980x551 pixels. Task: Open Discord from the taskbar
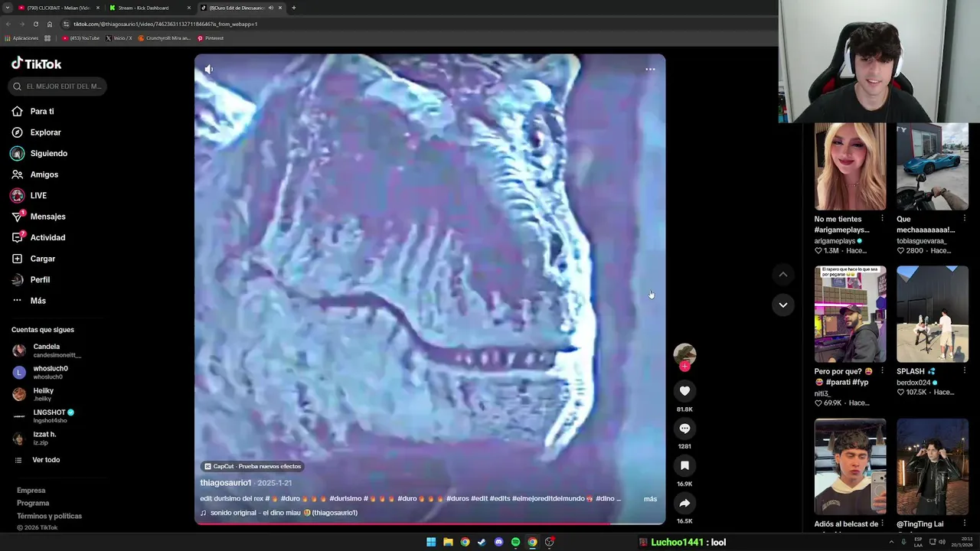pos(498,542)
